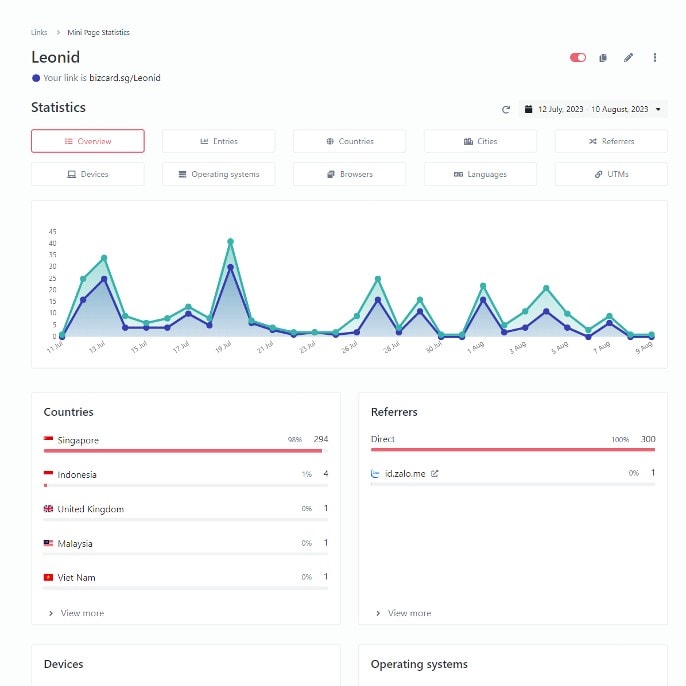Click the duplicate link icon
686x686 pixels.
tap(603, 58)
